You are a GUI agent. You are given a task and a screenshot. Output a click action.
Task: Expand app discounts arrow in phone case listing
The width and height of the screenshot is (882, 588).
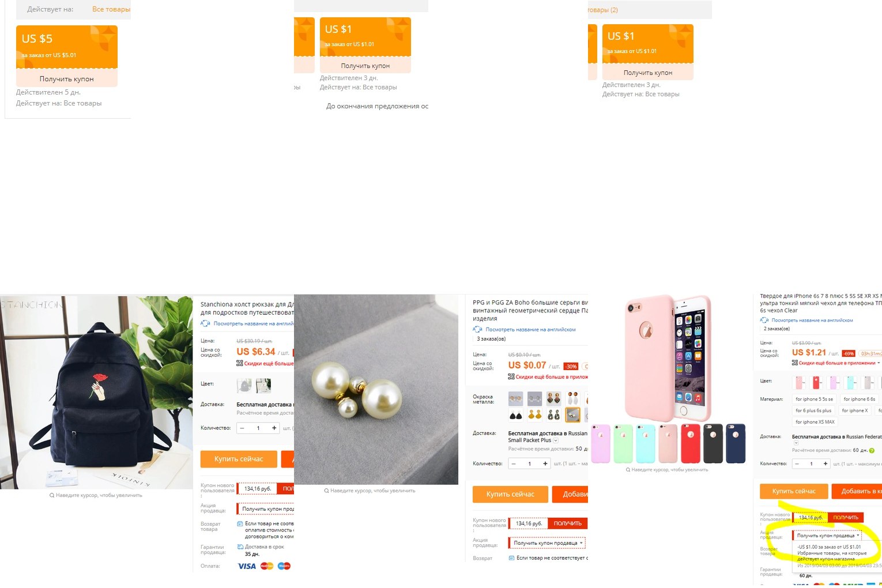click(879, 363)
